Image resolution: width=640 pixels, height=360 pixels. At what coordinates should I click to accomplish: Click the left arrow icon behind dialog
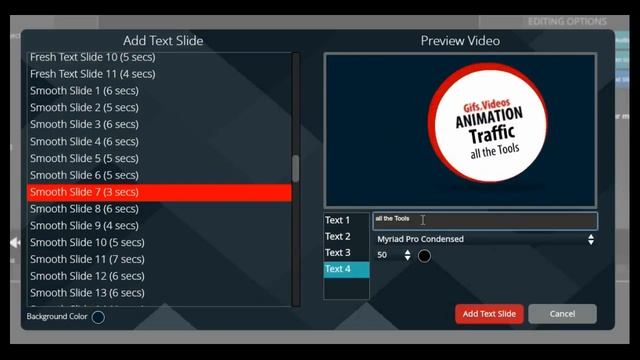[x=15, y=242]
